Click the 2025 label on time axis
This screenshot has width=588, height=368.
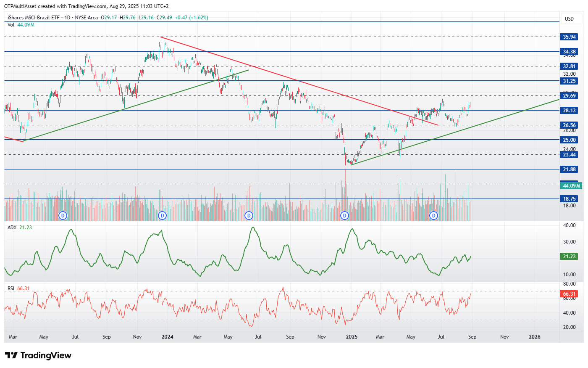352,337
